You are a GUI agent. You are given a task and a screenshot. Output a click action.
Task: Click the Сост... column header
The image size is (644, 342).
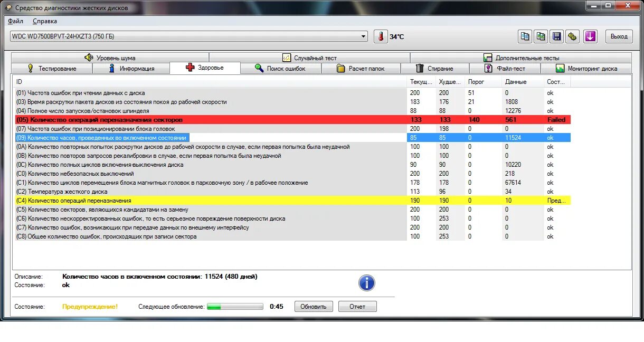(x=557, y=82)
